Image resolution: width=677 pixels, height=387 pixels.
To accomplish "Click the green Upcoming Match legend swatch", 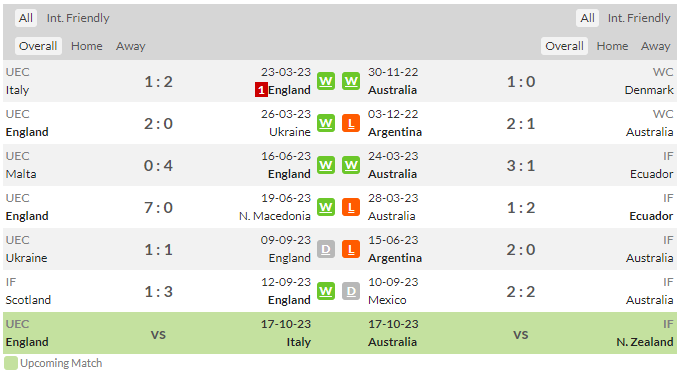I will click(11, 363).
